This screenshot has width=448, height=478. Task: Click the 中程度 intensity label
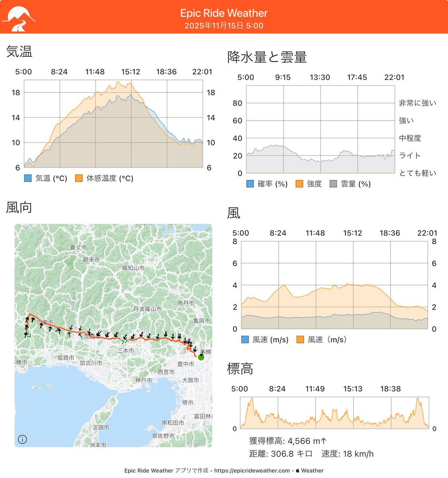point(410,138)
